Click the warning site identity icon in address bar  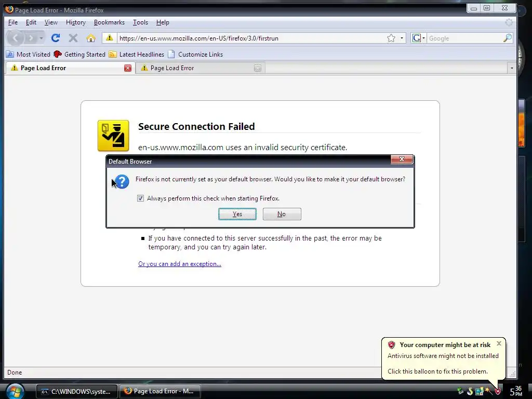[x=109, y=38]
